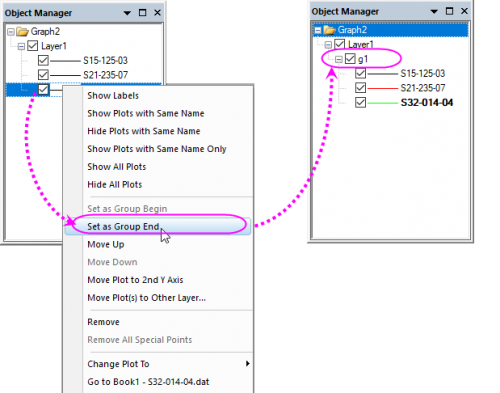Screen dimensions: 500x393
Task: Choose Remove from the context menu
Action: pyautogui.click(x=103, y=322)
